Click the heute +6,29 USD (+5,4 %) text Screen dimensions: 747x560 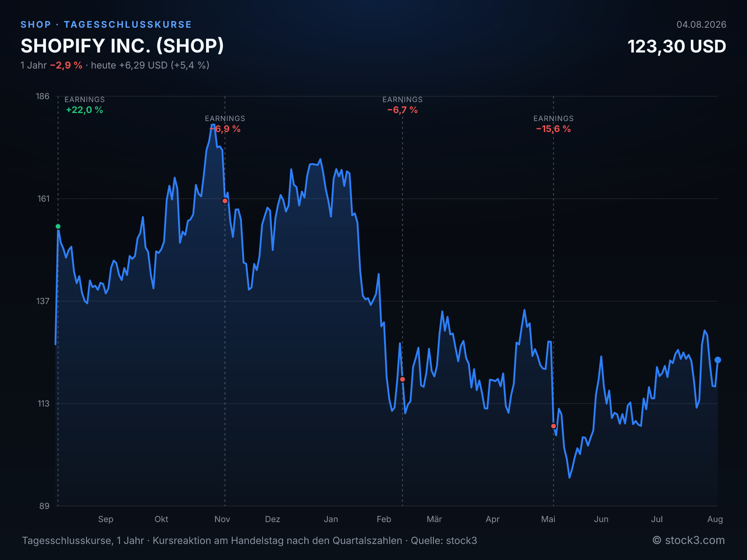(150, 65)
